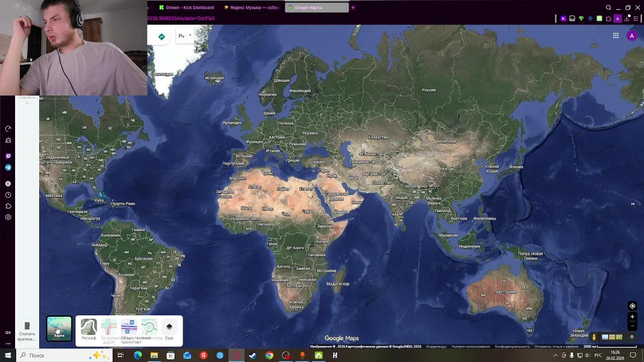Image resolution: width=644 pixels, height=362 pixels.
Task: Open 'Отправить отзыв о сервисе' link
Action: [x=556, y=346]
